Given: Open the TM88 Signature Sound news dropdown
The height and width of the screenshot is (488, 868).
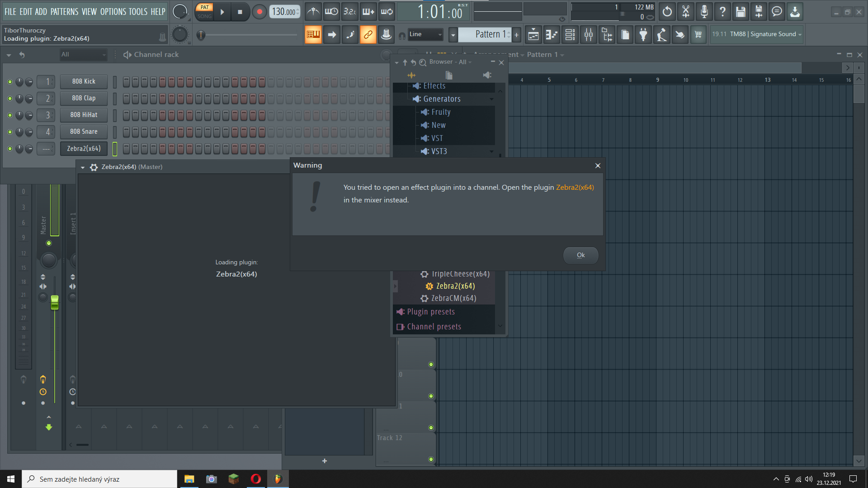Looking at the screenshot, I should [x=756, y=34].
